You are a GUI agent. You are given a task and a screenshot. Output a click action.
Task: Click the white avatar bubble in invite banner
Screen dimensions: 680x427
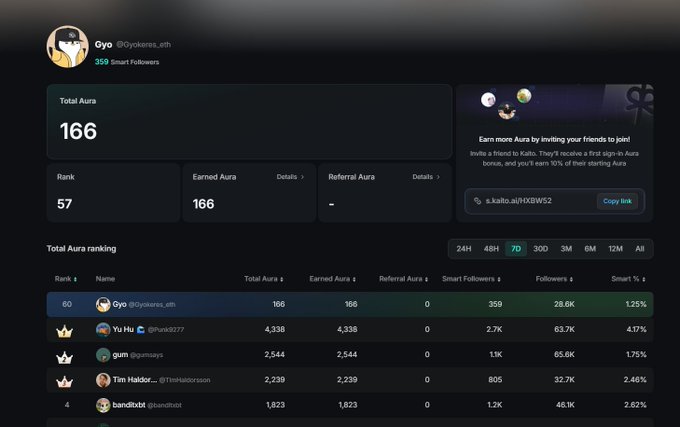tap(488, 100)
